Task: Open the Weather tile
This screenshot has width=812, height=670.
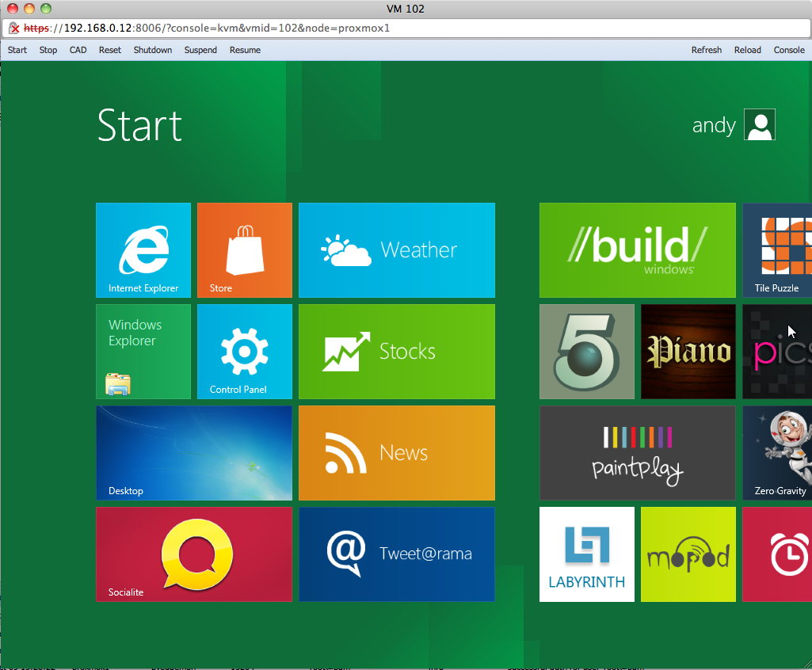Action: coord(397,249)
